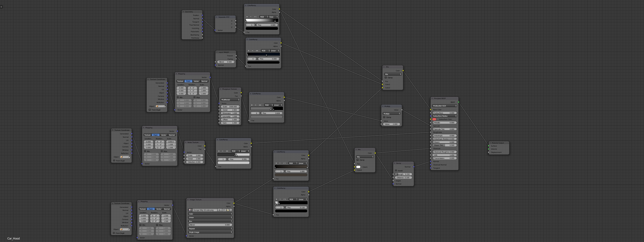Open Box projection dropdown in Image Texture
Viewport: 644px width, 242px height.
tap(210, 221)
